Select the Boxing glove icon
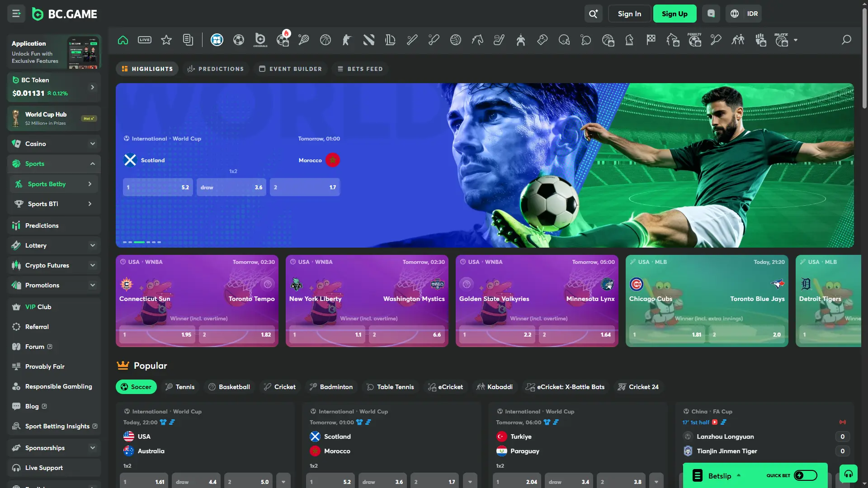 [542, 40]
